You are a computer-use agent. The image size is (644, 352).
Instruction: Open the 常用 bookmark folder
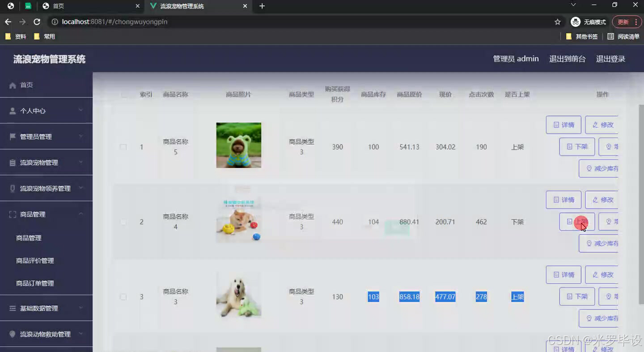click(44, 37)
